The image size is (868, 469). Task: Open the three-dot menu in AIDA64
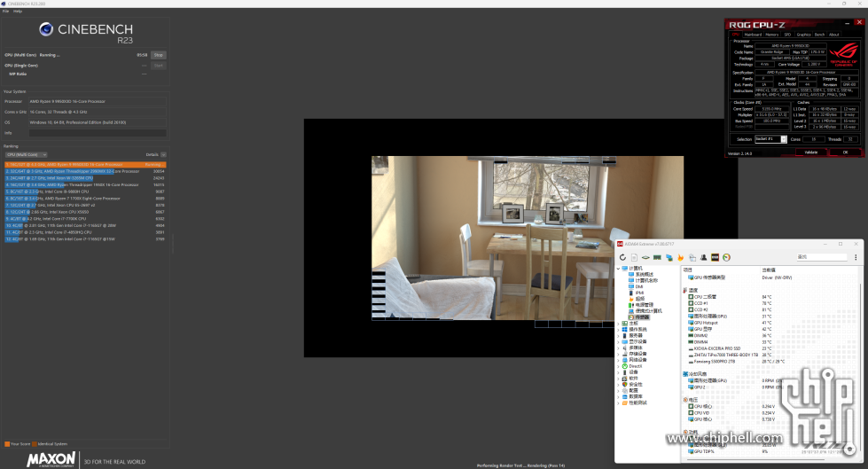tap(856, 257)
